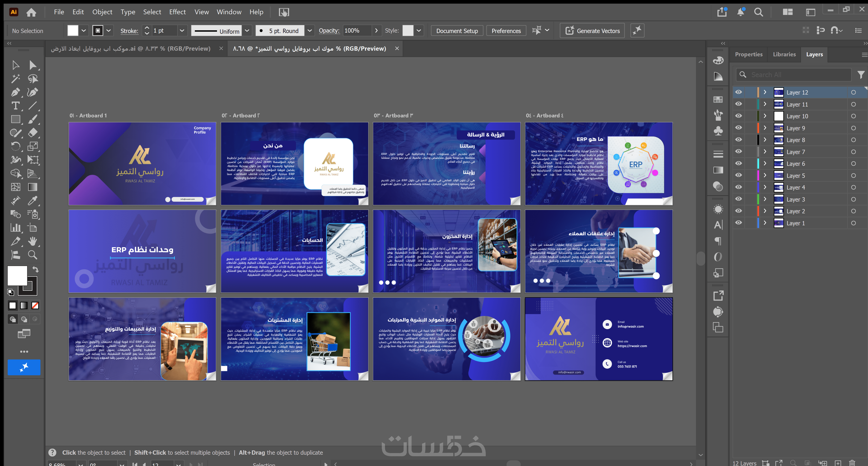Select the Mesh tool
The image size is (868, 466).
tap(16, 187)
